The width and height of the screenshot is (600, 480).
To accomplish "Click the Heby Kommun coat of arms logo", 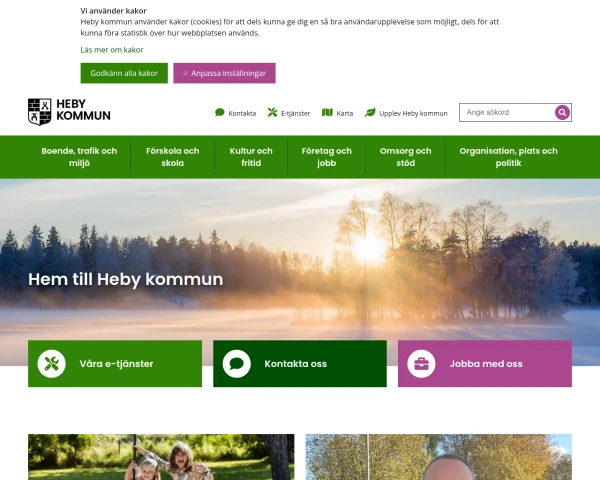I will [39, 112].
